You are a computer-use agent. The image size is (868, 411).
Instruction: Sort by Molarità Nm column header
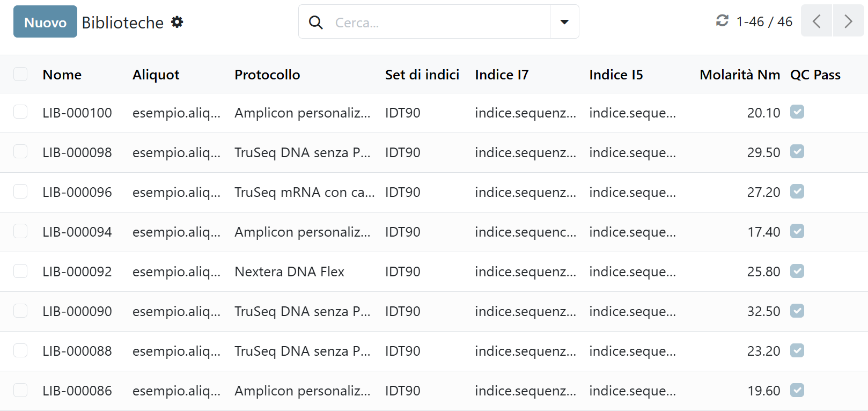(740, 75)
